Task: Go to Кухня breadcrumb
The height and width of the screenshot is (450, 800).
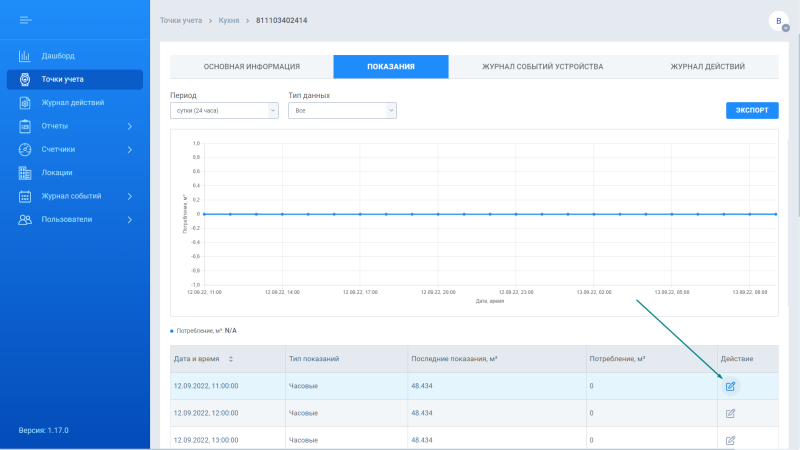Action: click(229, 20)
